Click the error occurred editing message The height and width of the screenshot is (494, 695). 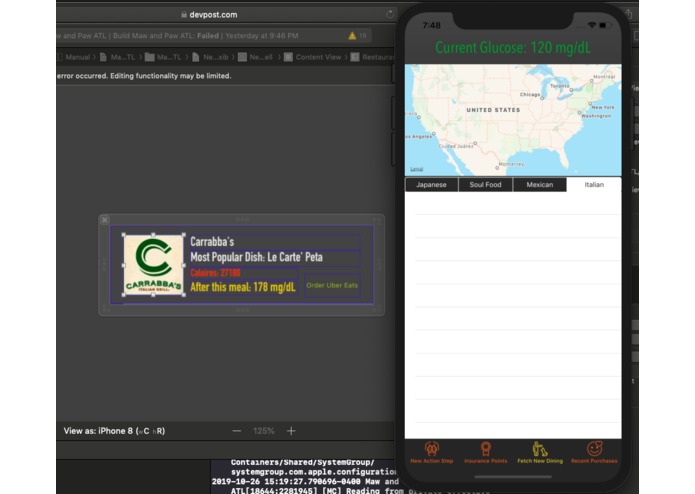(144, 76)
